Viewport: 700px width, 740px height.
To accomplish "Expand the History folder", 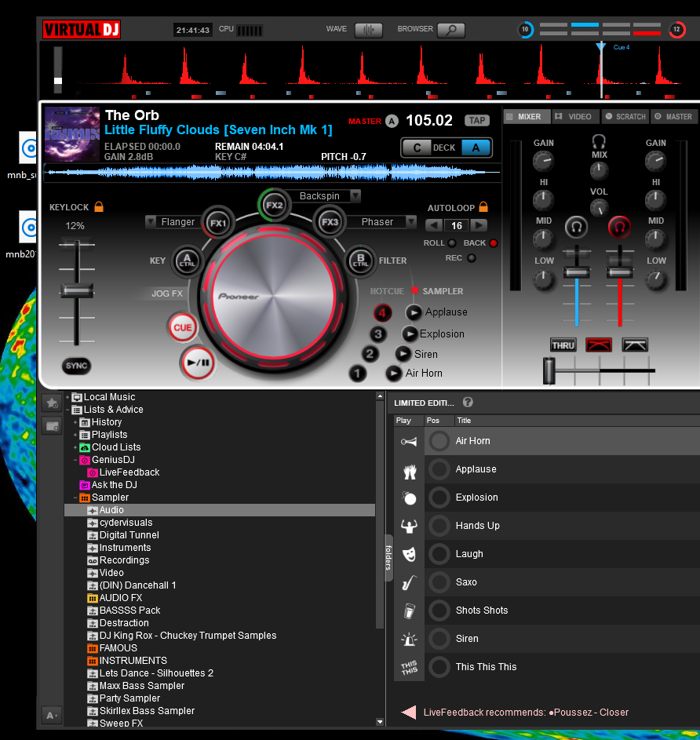I will [75, 422].
